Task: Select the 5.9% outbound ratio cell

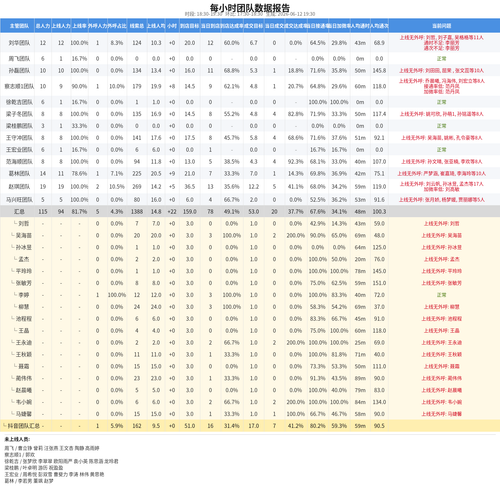Action: tap(117, 426)
